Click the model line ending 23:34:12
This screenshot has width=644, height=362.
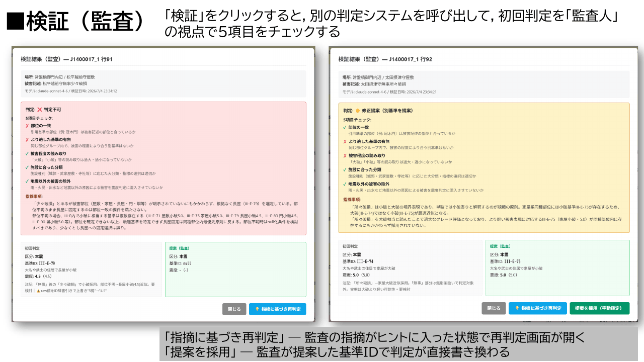click(71, 91)
